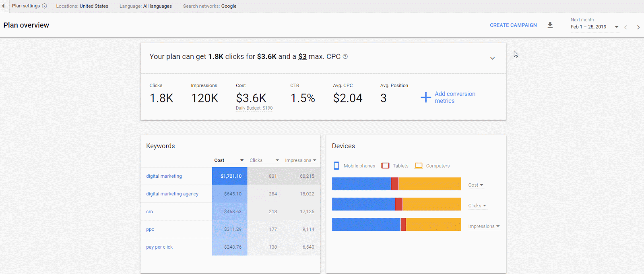Open the ppc keyword

150,229
